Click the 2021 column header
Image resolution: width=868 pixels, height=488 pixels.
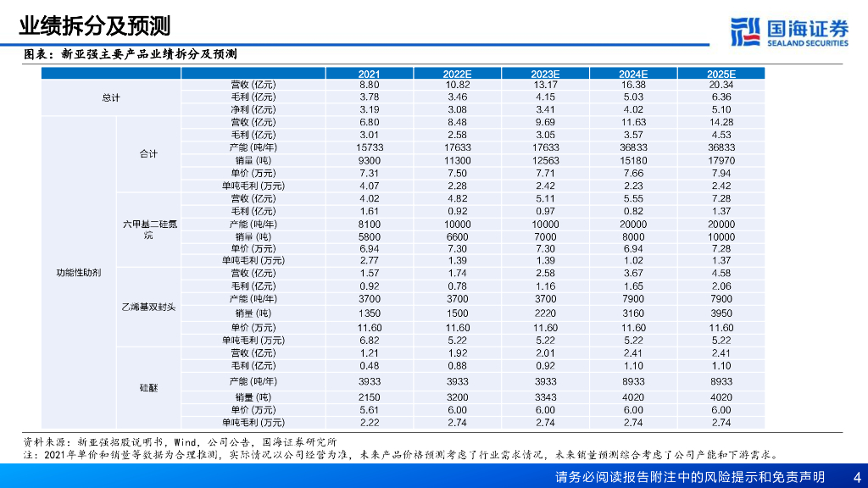370,75
